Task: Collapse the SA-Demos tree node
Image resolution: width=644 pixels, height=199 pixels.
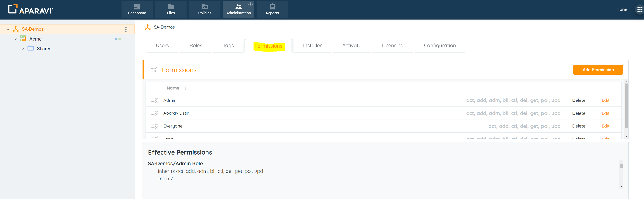Action: (8, 29)
